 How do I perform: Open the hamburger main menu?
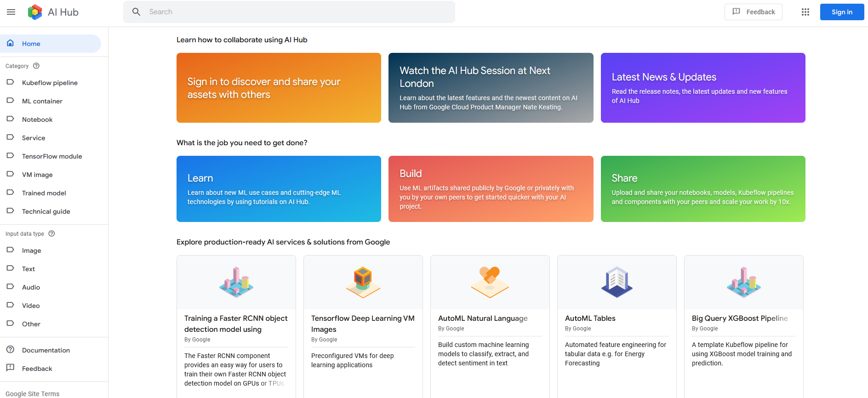point(11,12)
